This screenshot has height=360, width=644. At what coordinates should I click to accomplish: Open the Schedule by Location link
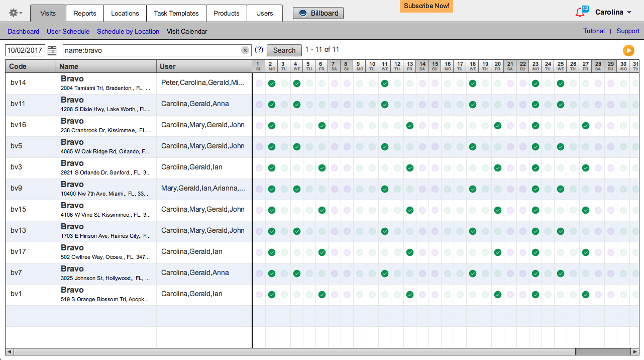click(x=128, y=31)
